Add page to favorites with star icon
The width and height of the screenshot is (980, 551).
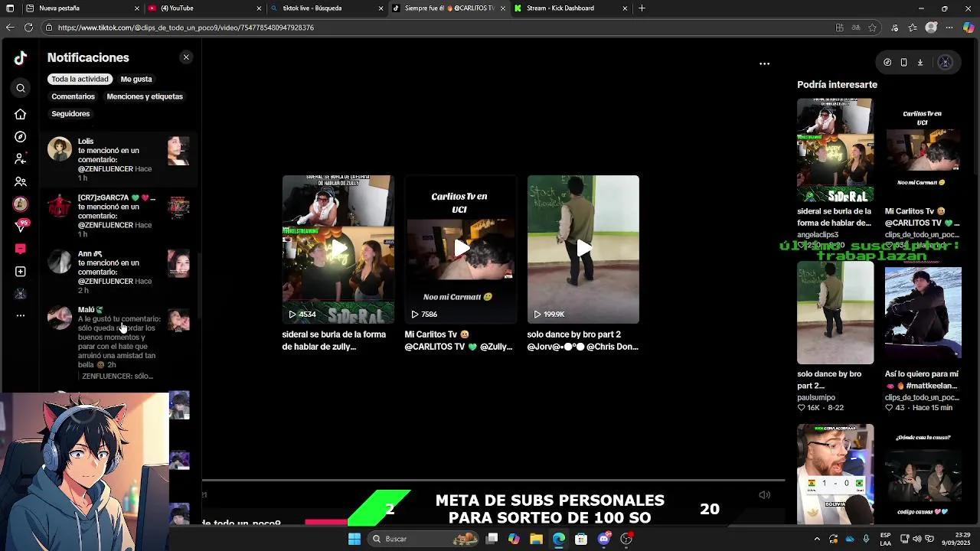[x=873, y=28]
